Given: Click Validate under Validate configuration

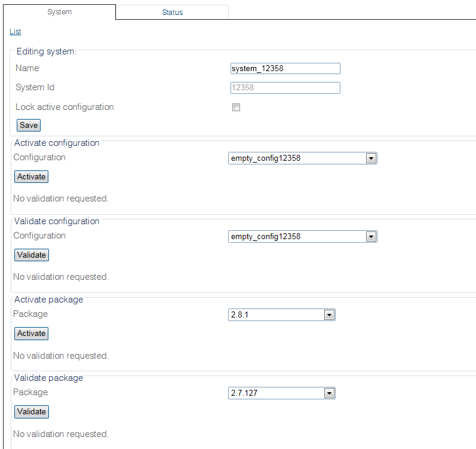Looking at the screenshot, I should (31, 255).
